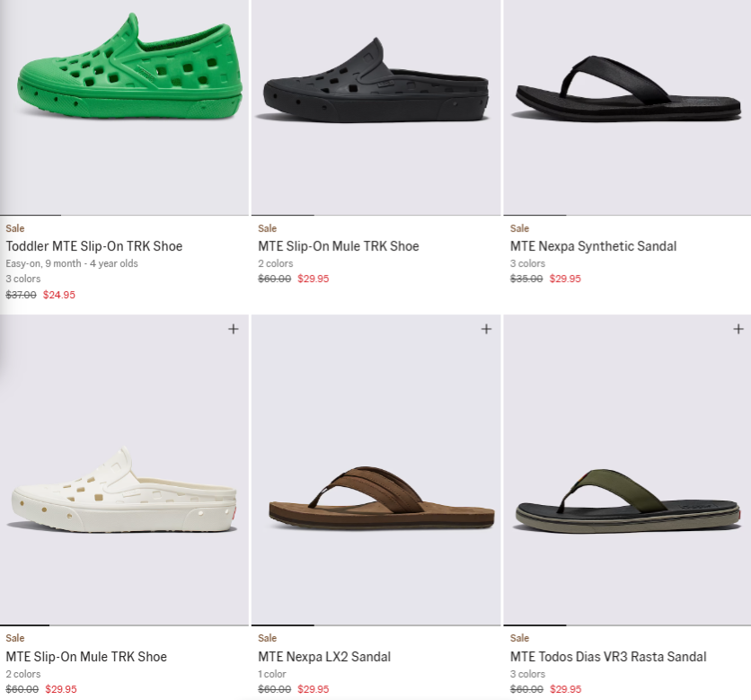Click the 2 colors text under the black Mule shoe

pyautogui.click(x=275, y=263)
